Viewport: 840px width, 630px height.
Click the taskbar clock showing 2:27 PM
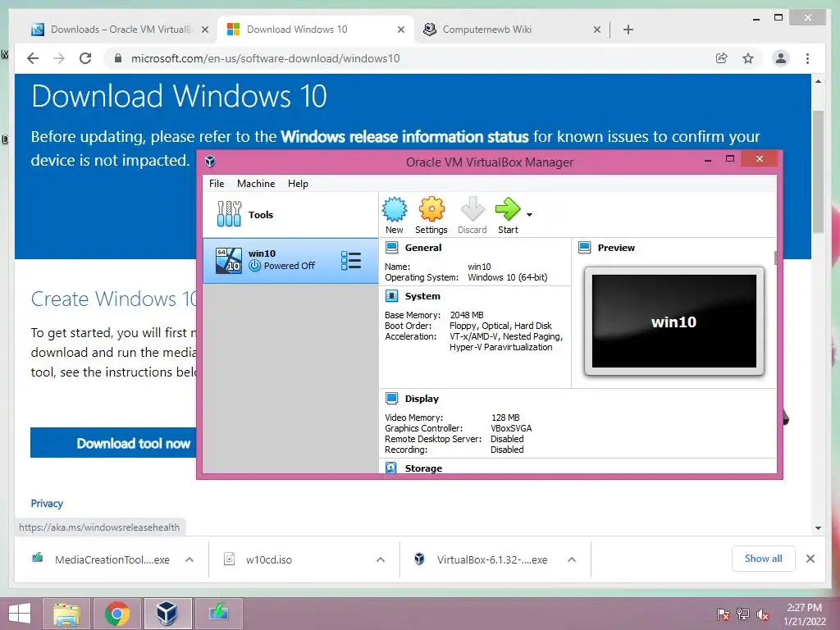point(804,614)
